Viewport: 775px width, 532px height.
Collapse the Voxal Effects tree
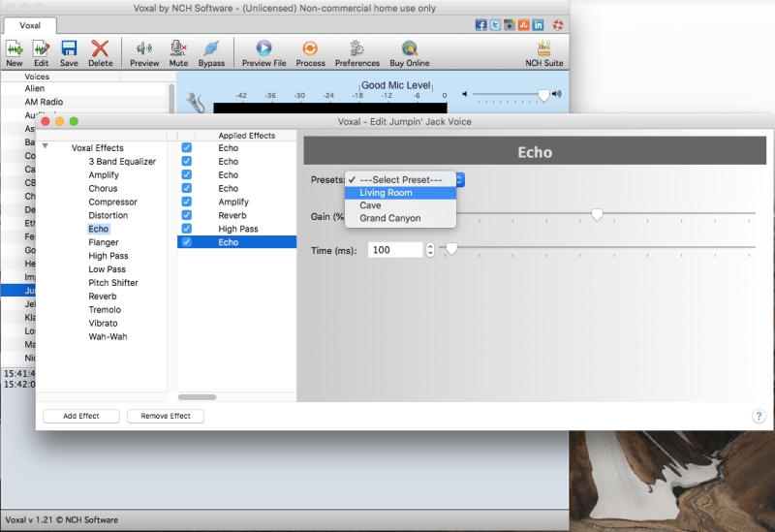(45, 146)
